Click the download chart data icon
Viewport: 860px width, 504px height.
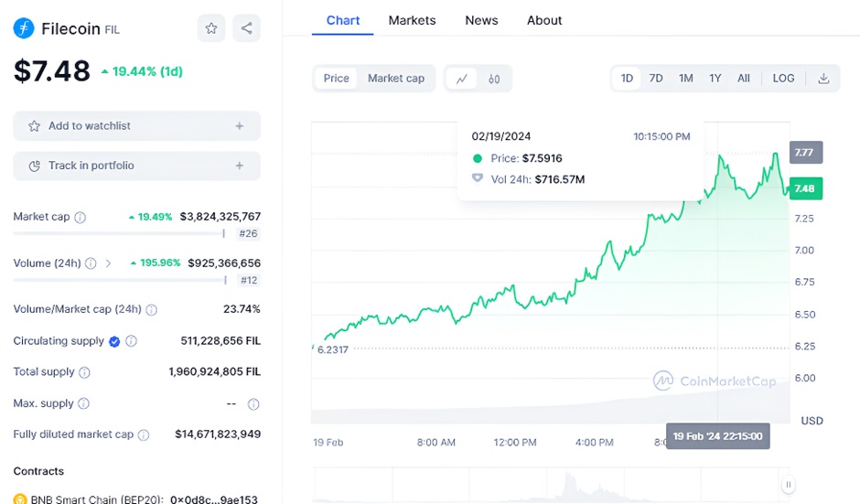[x=823, y=79]
